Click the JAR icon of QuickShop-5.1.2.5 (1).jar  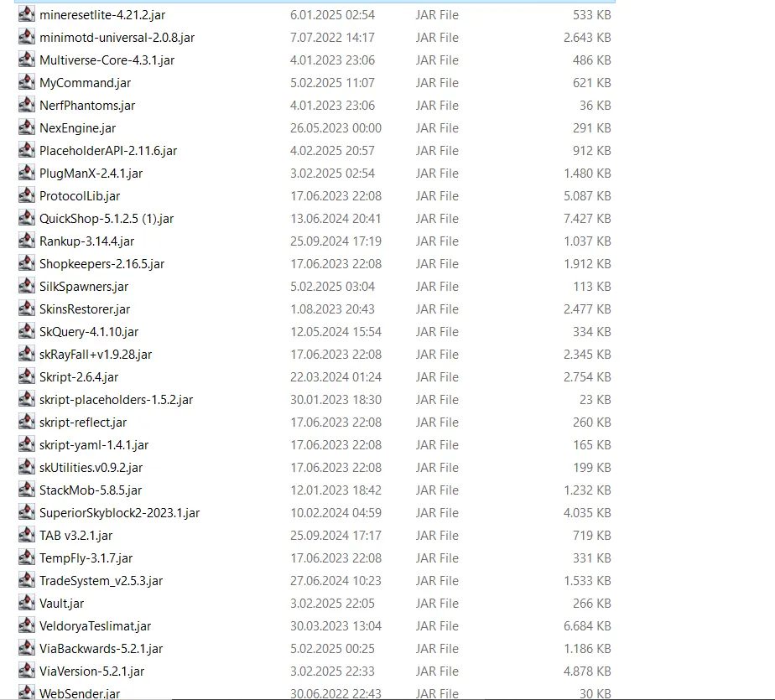pyautogui.click(x=27, y=218)
